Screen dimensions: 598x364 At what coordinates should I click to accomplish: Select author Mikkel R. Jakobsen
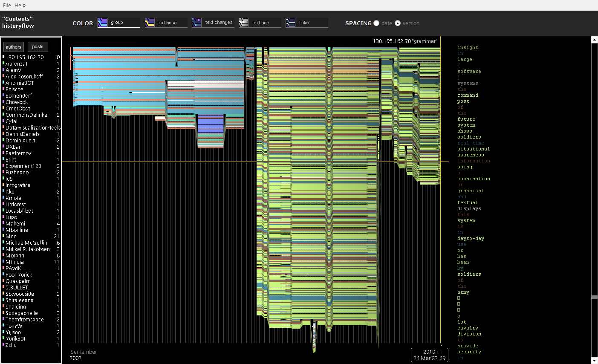pyautogui.click(x=28, y=249)
